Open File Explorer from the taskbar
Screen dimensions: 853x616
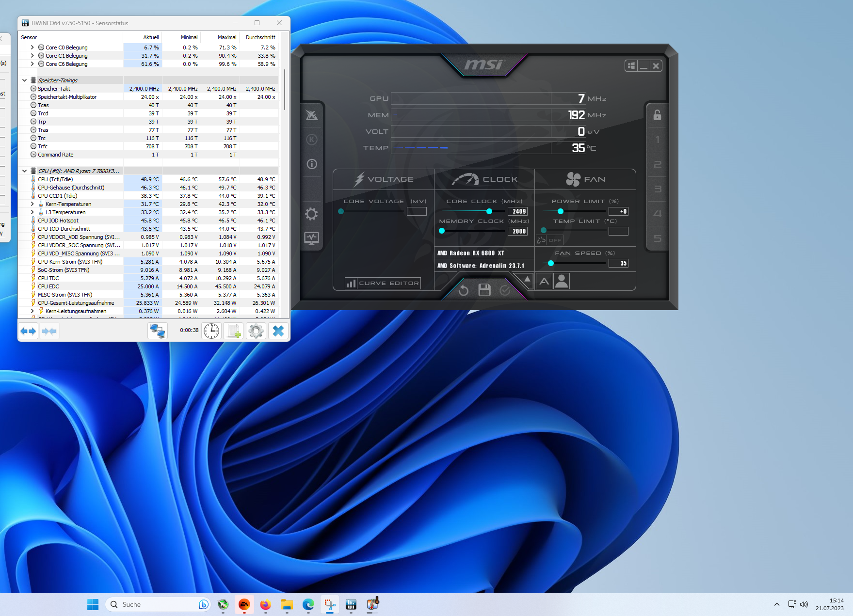[x=287, y=604]
